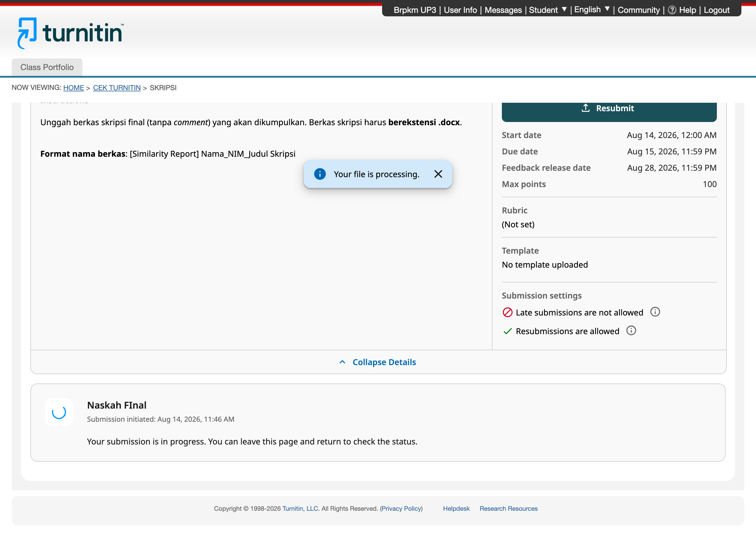Click the Help text link
Image resolution: width=756 pixels, height=537 pixels.
pos(687,10)
